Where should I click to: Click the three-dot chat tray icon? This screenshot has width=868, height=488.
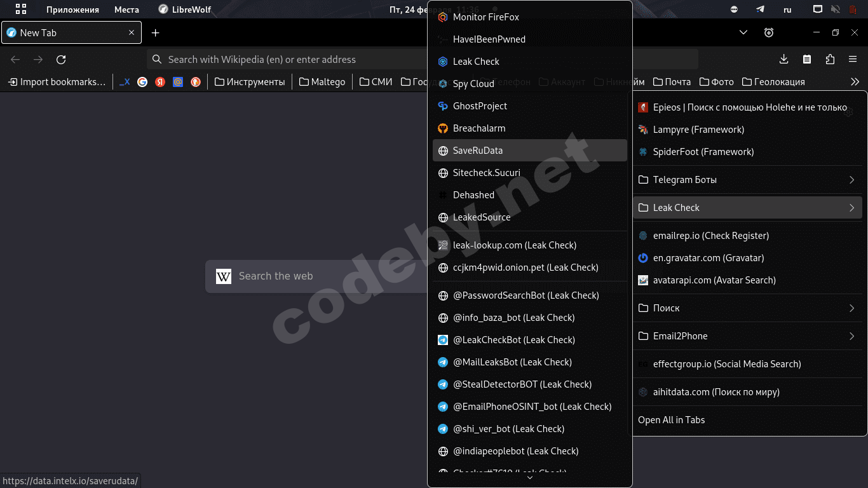tap(735, 10)
